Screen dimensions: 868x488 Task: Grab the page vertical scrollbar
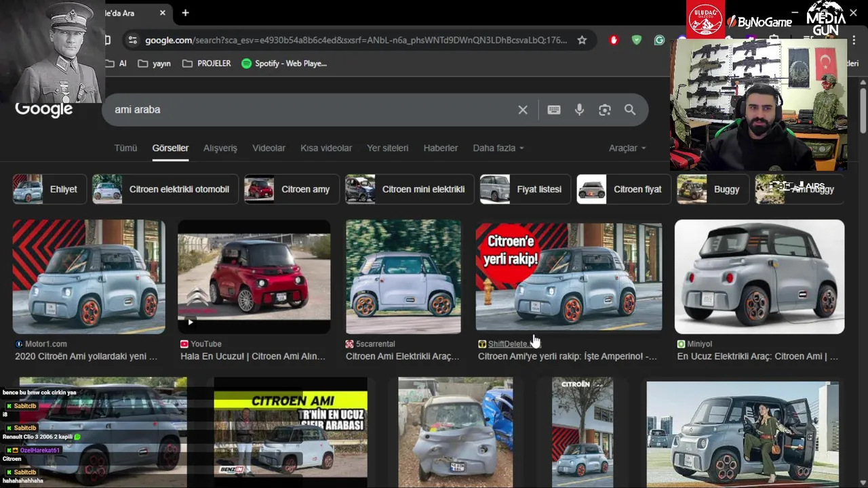click(x=863, y=112)
